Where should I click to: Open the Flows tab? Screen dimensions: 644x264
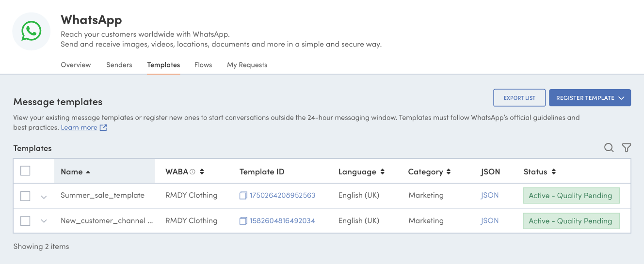[x=203, y=65]
